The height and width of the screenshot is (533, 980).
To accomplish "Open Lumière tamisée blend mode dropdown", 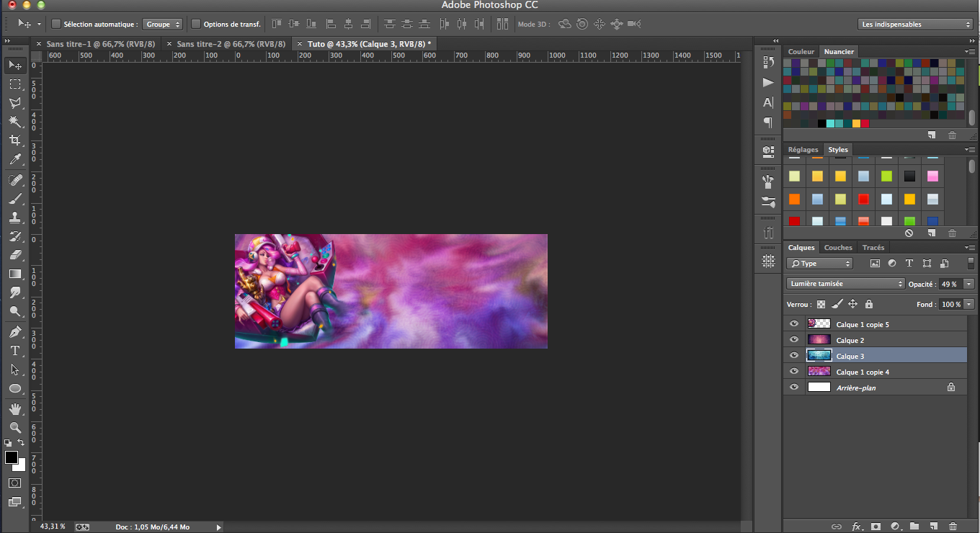I will pyautogui.click(x=845, y=284).
